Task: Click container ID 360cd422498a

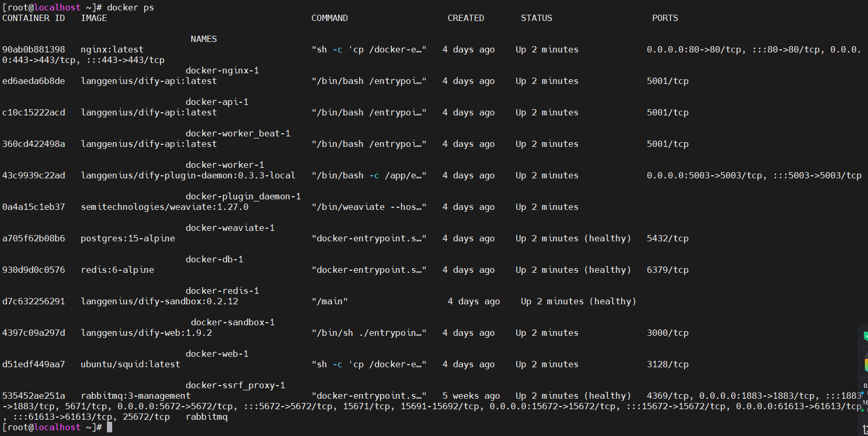Action: [x=34, y=144]
